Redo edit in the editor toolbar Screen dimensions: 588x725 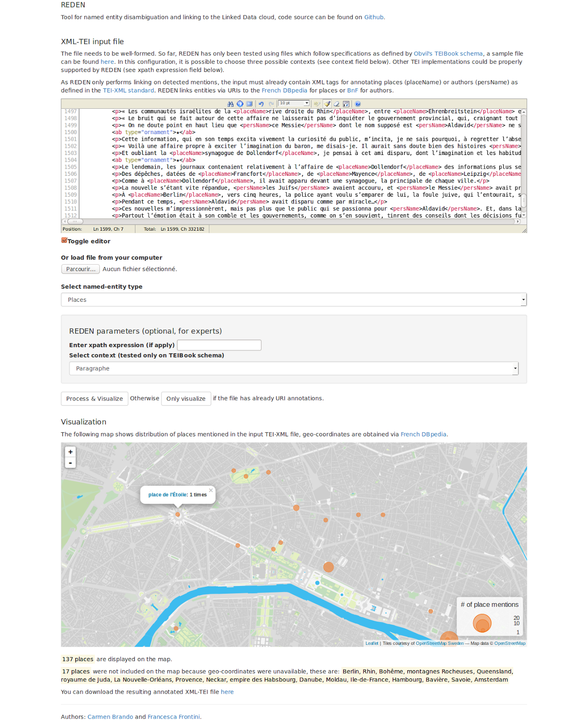[271, 104]
